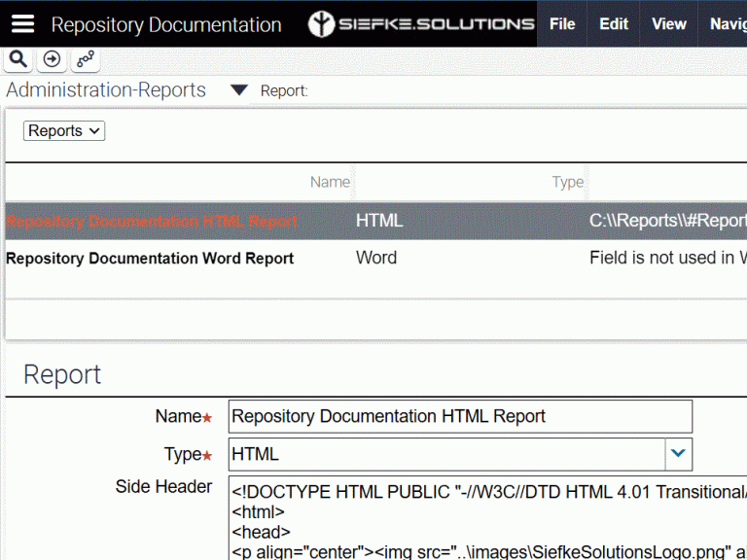Click into the Type combo field
The image size is (747, 560).
point(446,454)
